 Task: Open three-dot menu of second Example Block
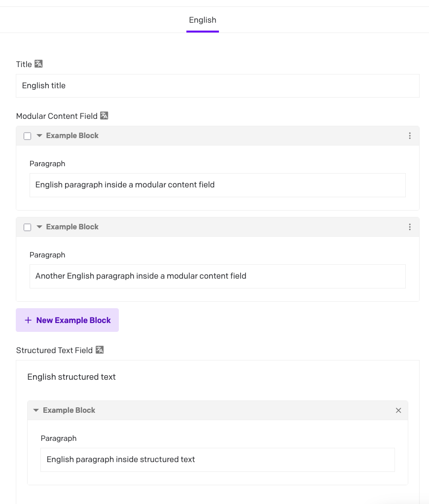coord(410,227)
